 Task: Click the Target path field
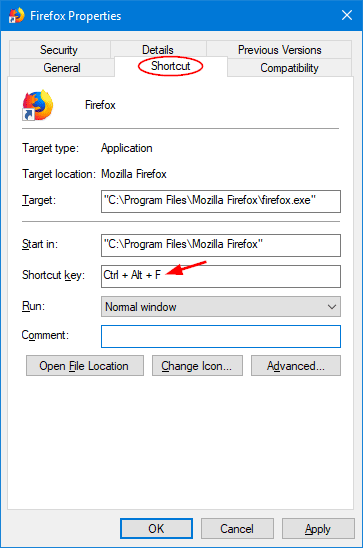221,201
